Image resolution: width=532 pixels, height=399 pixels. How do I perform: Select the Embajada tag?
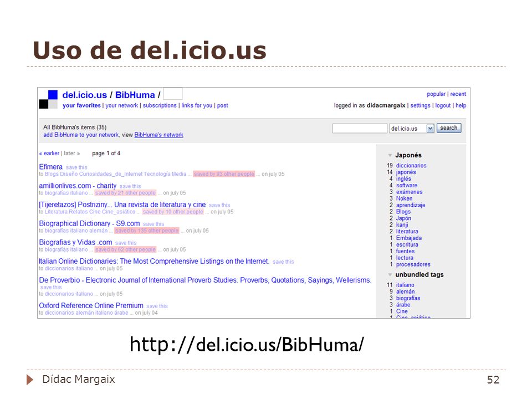tap(409, 238)
